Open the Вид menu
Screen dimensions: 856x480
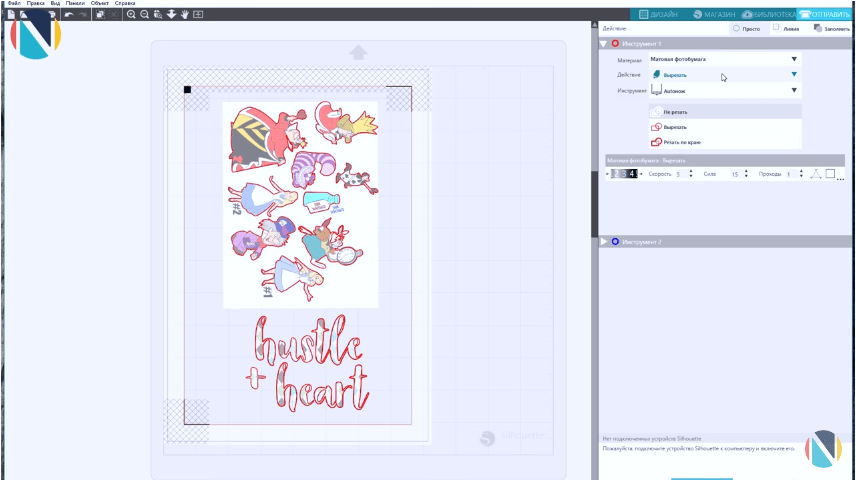pos(55,3)
